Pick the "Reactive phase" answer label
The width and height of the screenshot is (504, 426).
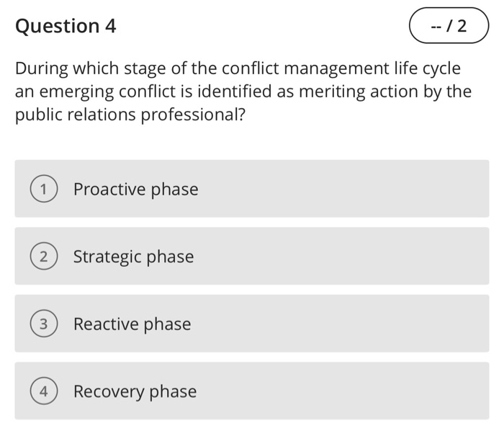click(x=132, y=324)
